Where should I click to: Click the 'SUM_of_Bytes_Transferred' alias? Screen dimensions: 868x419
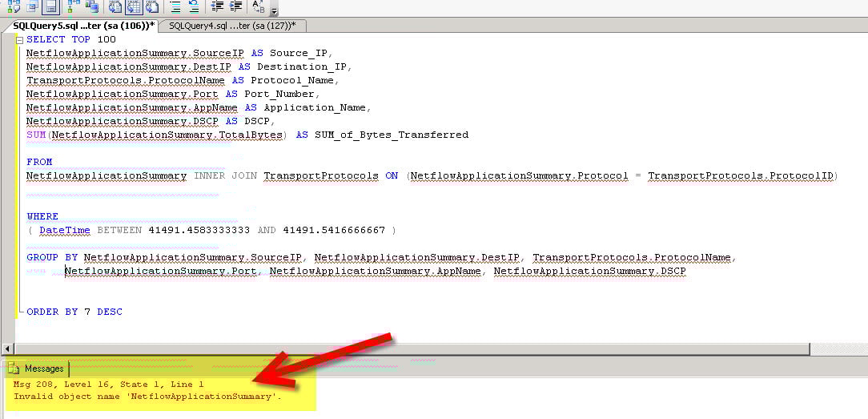(x=392, y=135)
